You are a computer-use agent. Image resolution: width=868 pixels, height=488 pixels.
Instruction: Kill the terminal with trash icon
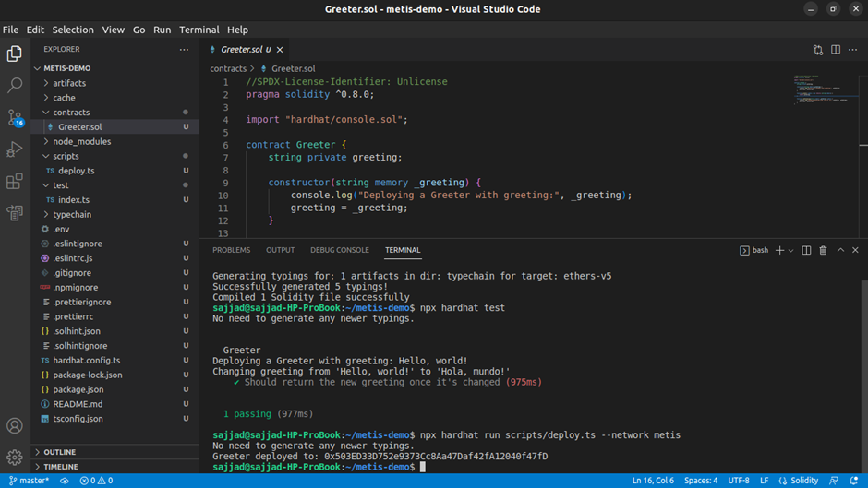823,250
